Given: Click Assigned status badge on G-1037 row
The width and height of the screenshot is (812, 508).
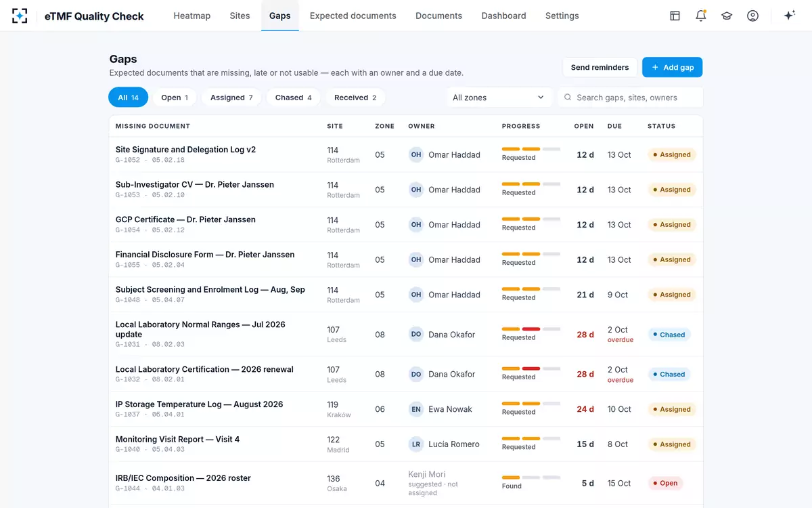Looking at the screenshot, I should (671, 409).
